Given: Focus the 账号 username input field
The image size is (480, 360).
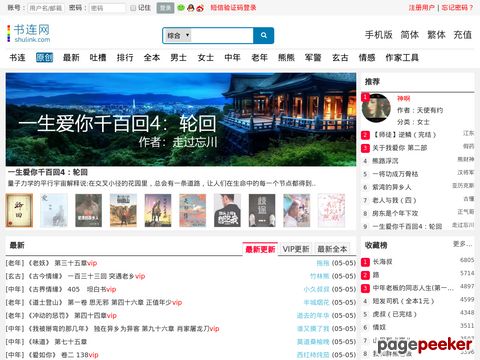Looking at the screenshot, I should [46, 8].
